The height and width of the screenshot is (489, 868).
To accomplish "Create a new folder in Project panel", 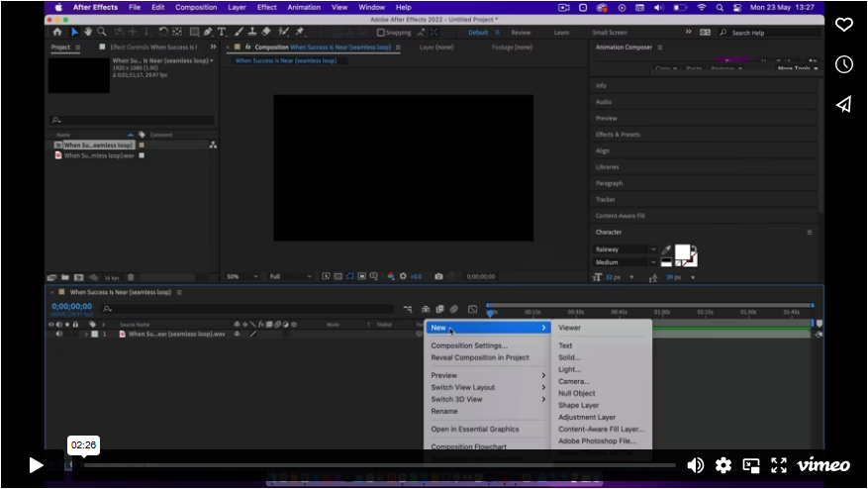I will [65, 277].
